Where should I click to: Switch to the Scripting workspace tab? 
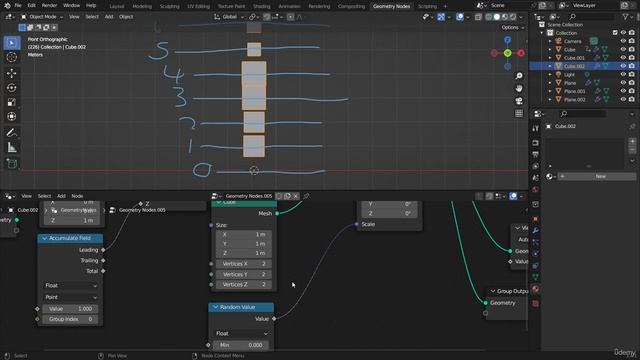click(427, 6)
